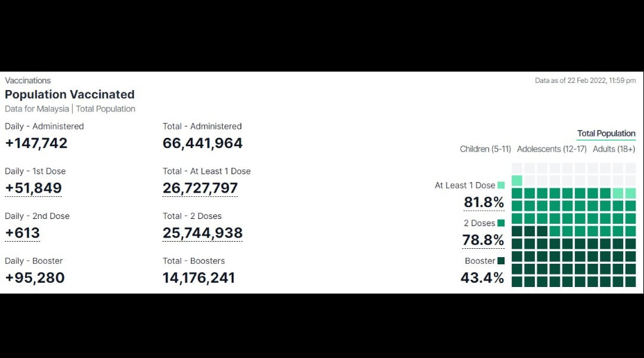Select the Total Population tab
The width and height of the screenshot is (644, 358).
(606, 134)
